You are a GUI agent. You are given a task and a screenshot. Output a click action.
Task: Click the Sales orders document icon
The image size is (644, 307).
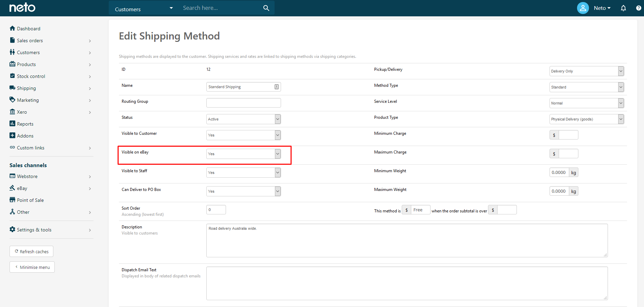(x=13, y=40)
